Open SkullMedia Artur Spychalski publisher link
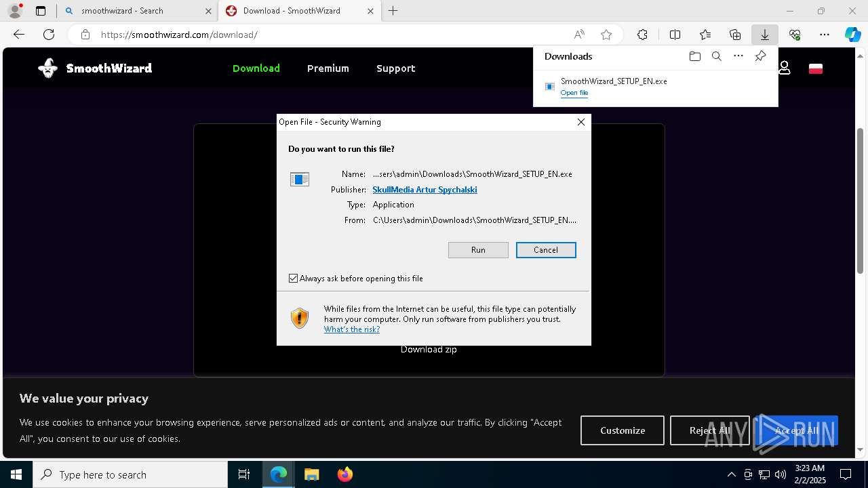This screenshot has height=488, width=868. coord(425,190)
